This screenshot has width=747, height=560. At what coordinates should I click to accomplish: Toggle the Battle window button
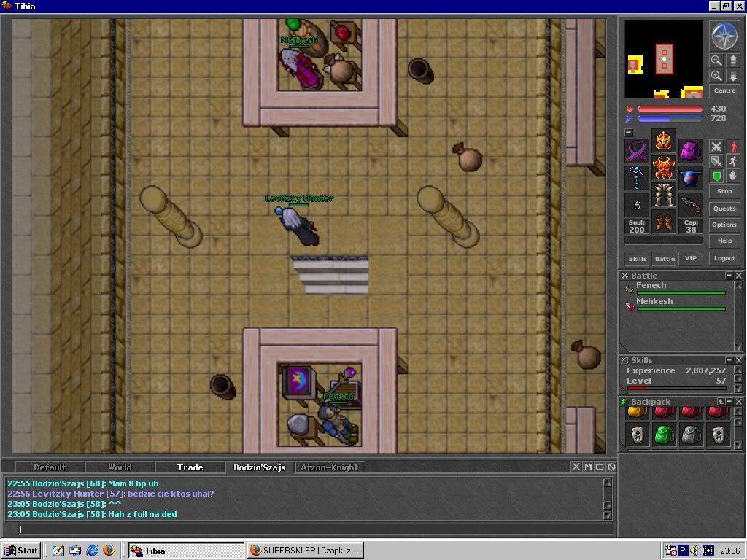[665, 259]
